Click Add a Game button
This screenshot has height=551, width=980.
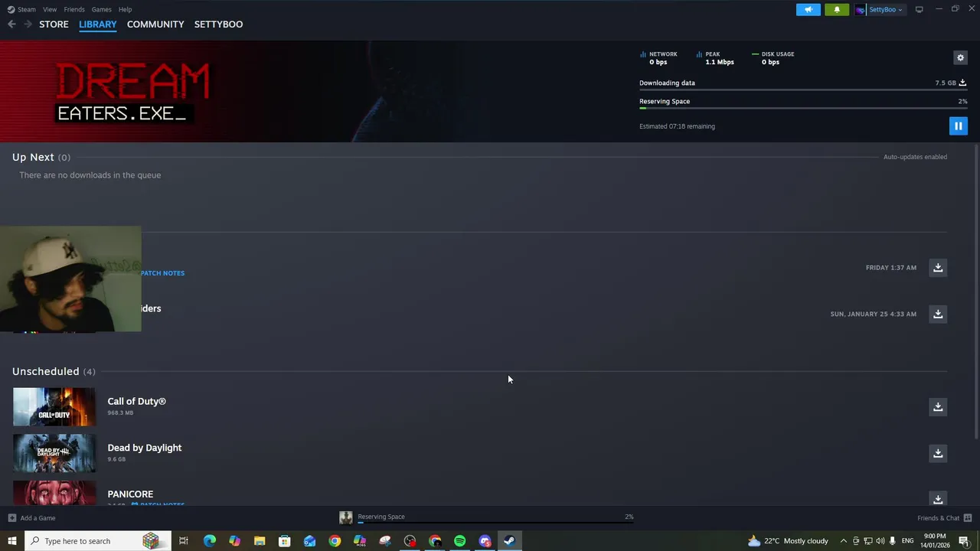click(31, 518)
